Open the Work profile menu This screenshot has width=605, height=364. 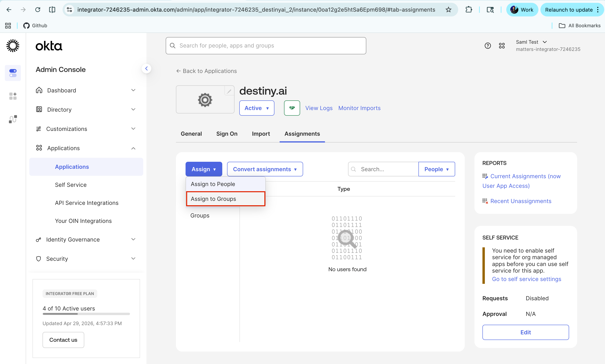(x=522, y=10)
